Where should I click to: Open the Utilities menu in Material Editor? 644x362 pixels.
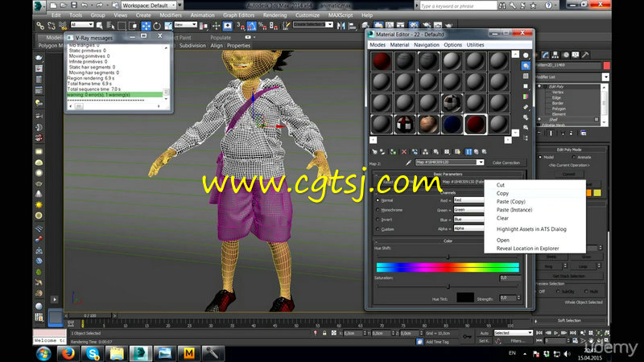pyautogui.click(x=475, y=45)
